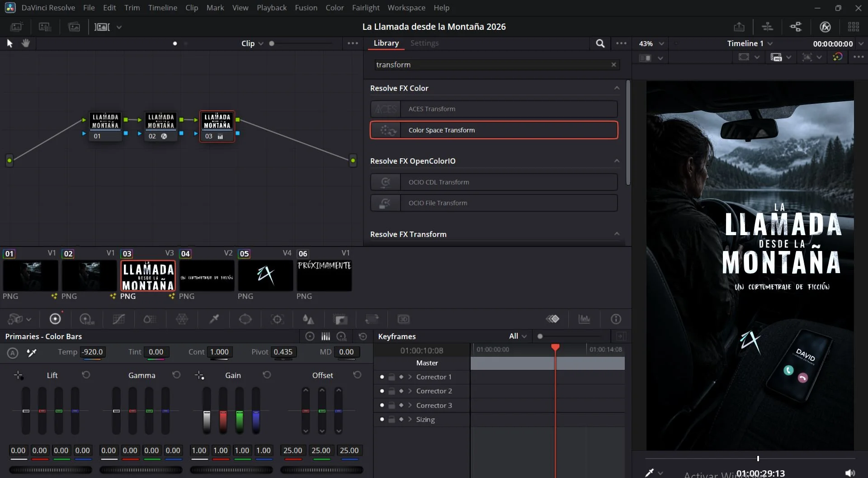Toggle Auto Balance button
Viewport: 868px width, 478px height.
pos(13,353)
